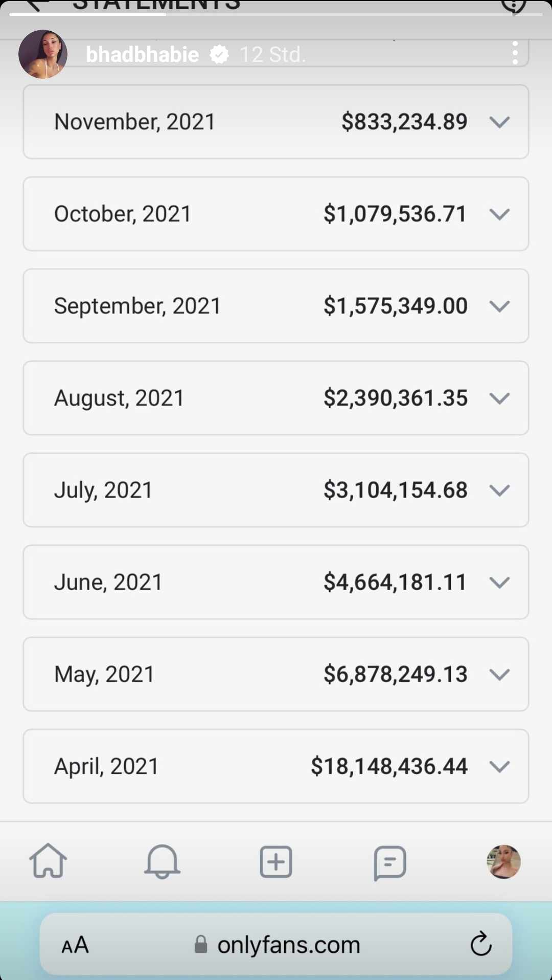Screen dimensions: 552x980
Task: Expand the July, 2021 statement chevron
Action: [499, 491]
